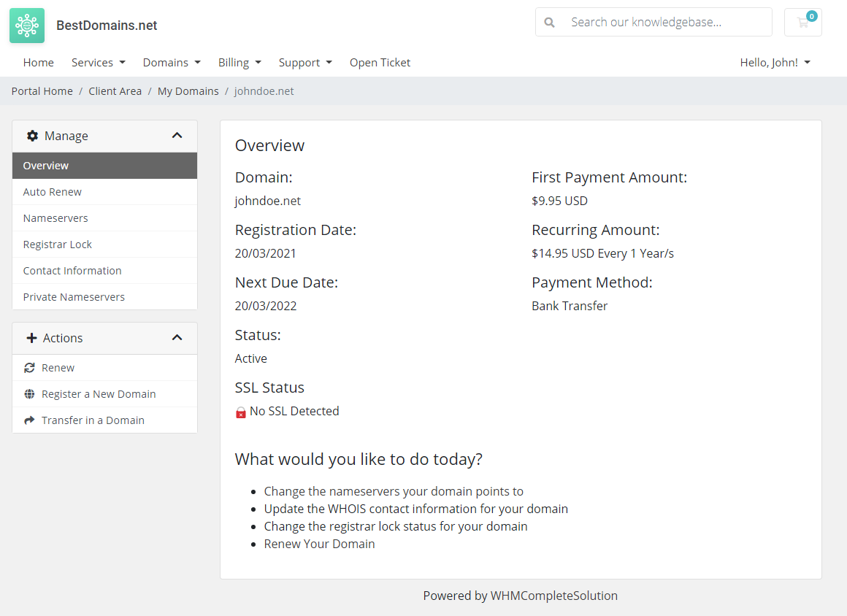Image resolution: width=847 pixels, height=616 pixels.
Task: Collapse the Actions panel chevron
Action: tap(177, 338)
